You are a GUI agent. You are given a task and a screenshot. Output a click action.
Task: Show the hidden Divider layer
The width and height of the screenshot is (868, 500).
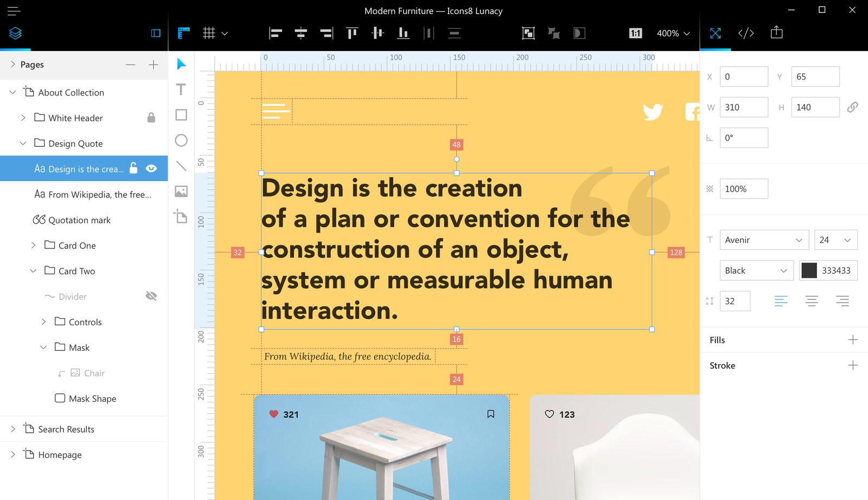coord(151,296)
